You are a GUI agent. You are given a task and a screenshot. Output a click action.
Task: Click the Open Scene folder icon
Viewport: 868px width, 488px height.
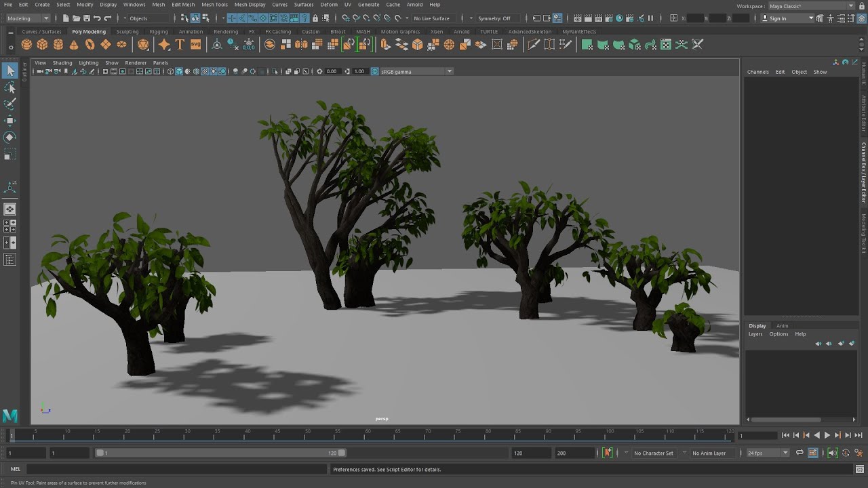click(x=77, y=18)
